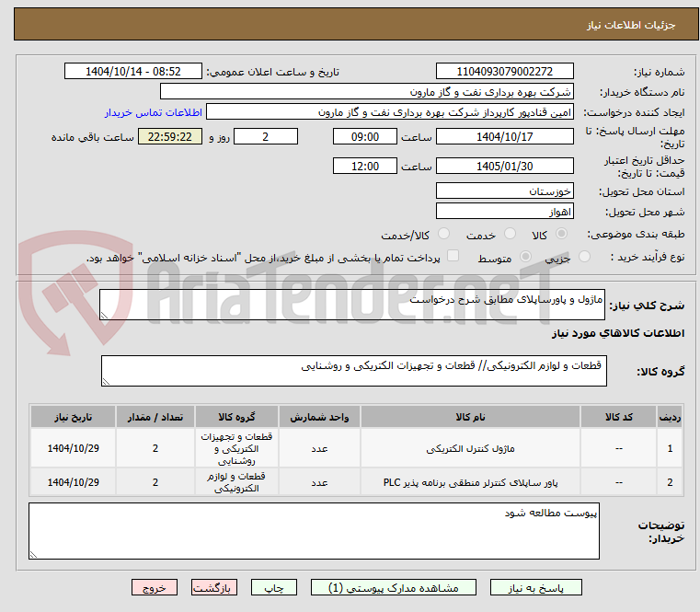The image size is (700, 612).
Task: Click the delivery city field اهواز
Action: 504,211
